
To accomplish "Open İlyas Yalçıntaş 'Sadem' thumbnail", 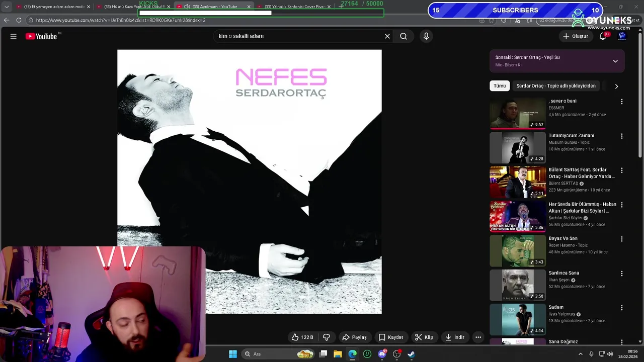I will [517, 319].
